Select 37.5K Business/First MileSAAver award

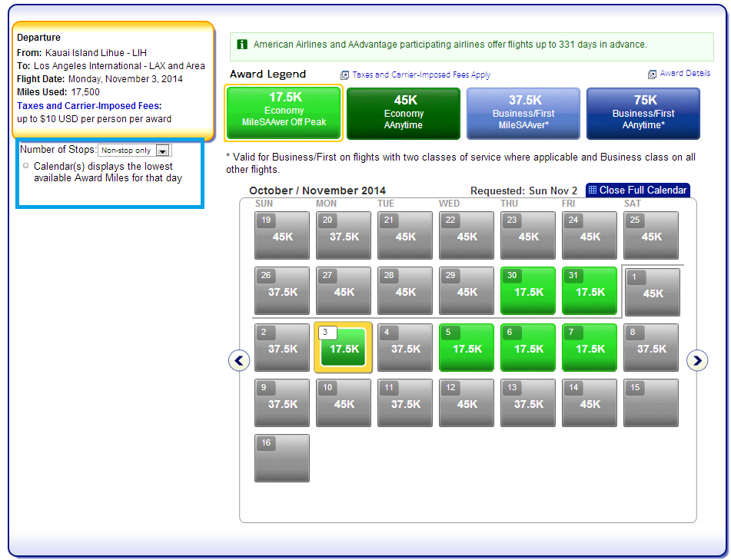click(523, 114)
